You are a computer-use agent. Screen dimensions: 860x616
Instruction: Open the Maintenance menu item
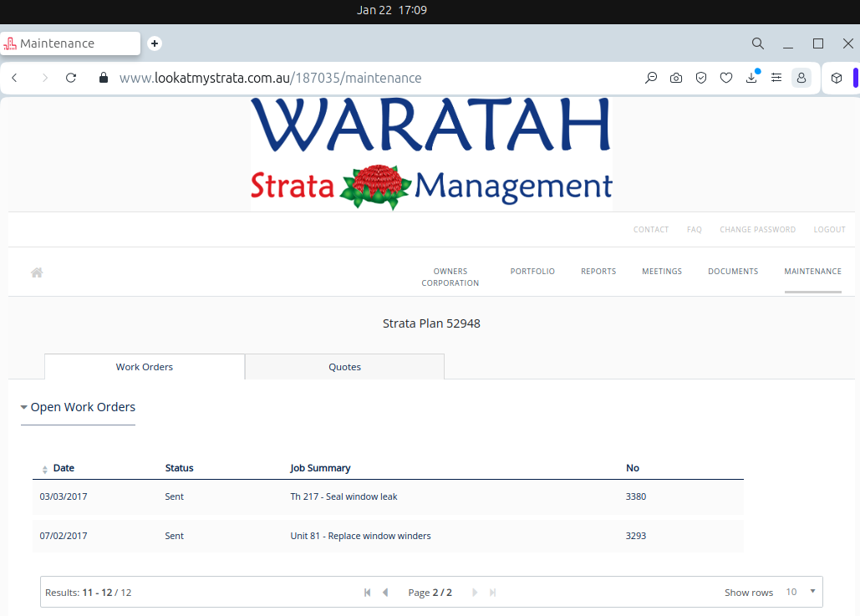pyautogui.click(x=813, y=272)
